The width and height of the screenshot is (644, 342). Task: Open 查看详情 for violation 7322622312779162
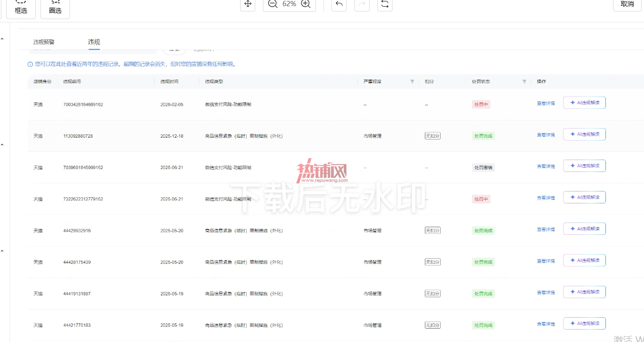click(x=546, y=198)
